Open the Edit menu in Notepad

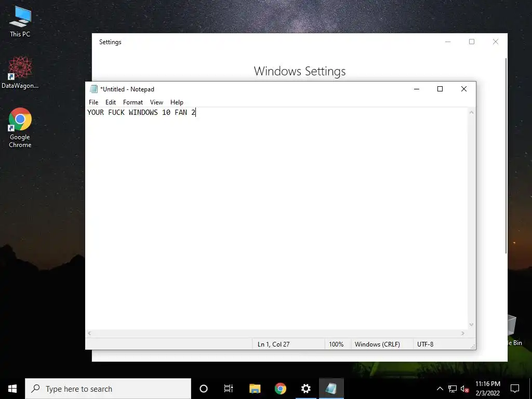111,102
